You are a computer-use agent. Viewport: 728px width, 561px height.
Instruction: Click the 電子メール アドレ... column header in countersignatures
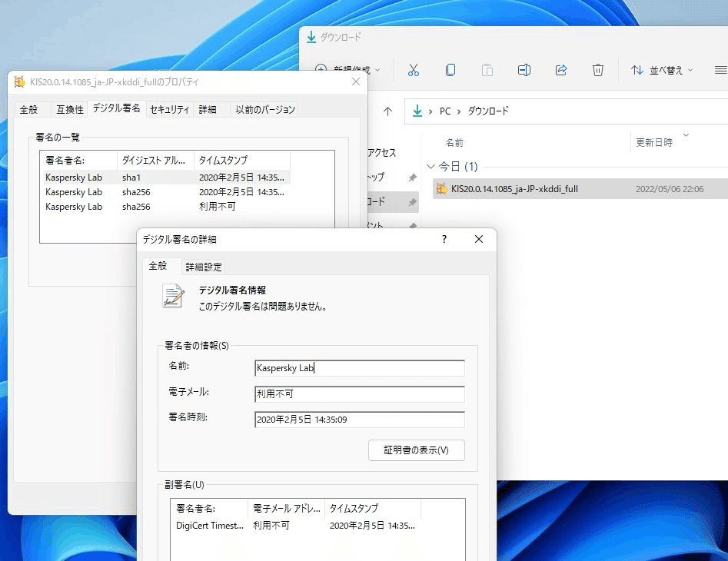[x=287, y=509]
